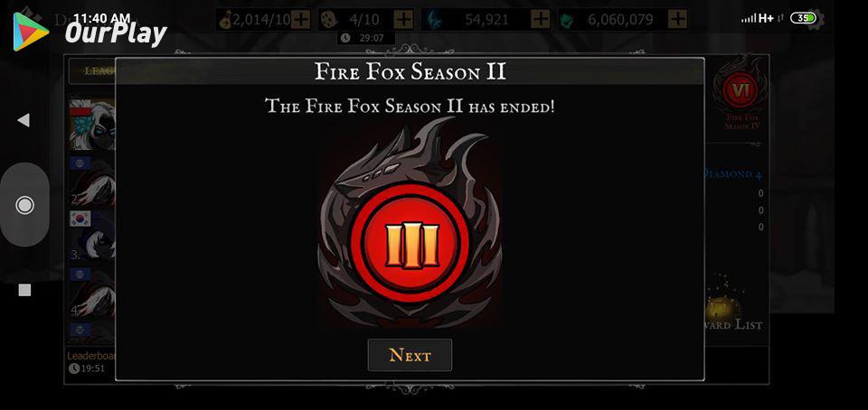Select the Diamond 4 league label
Image resolution: width=868 pixels, height=410 pixels.
pyautogui.click(x=731, y=174)
